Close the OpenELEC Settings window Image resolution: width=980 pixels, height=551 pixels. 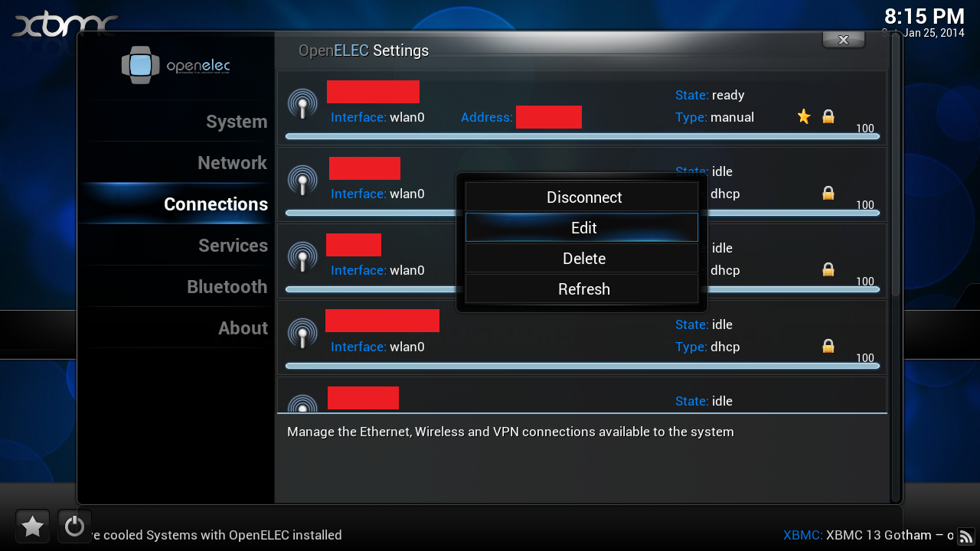point(843,40)
